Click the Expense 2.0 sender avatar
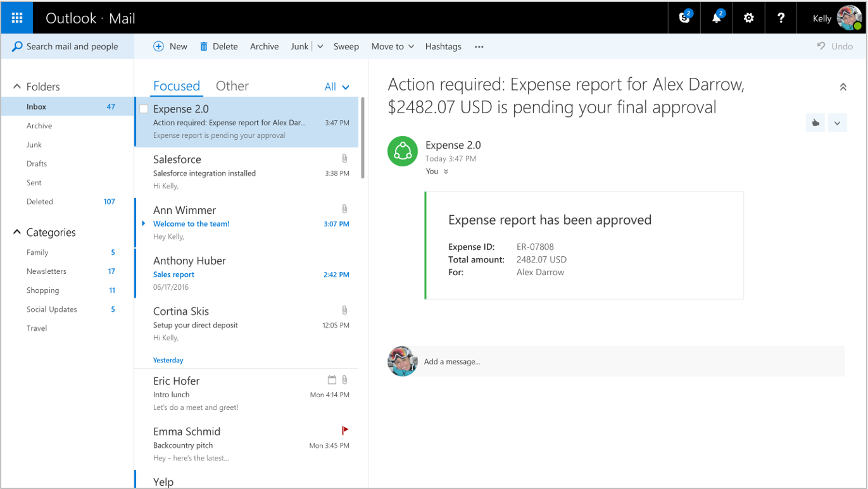 pyautogui.click(x=403, y=151)
